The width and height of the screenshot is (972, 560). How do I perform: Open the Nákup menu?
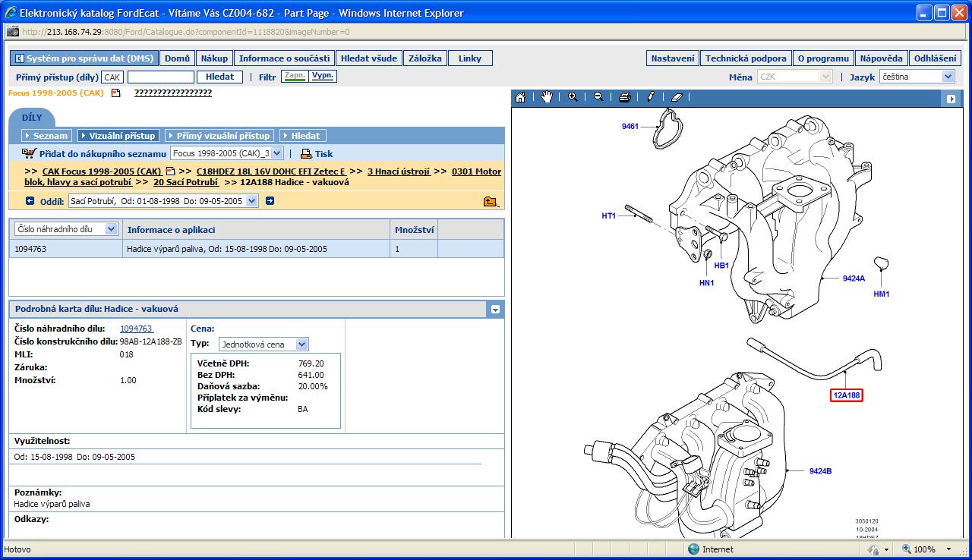click(214, 58)
